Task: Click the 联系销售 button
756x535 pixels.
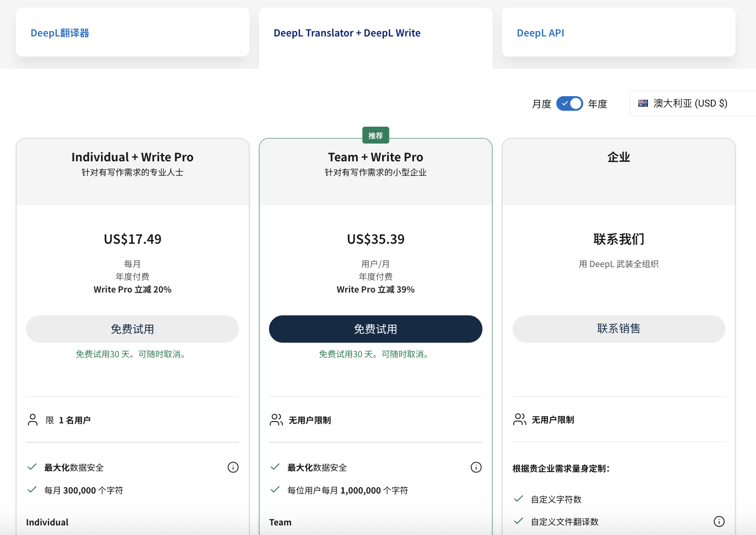Action: [619, 329]
